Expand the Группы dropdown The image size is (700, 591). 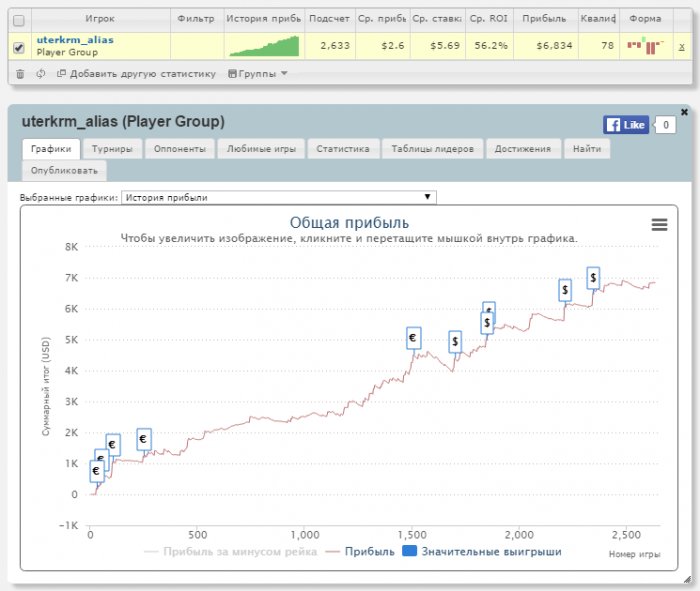click(x=258, y=73)
